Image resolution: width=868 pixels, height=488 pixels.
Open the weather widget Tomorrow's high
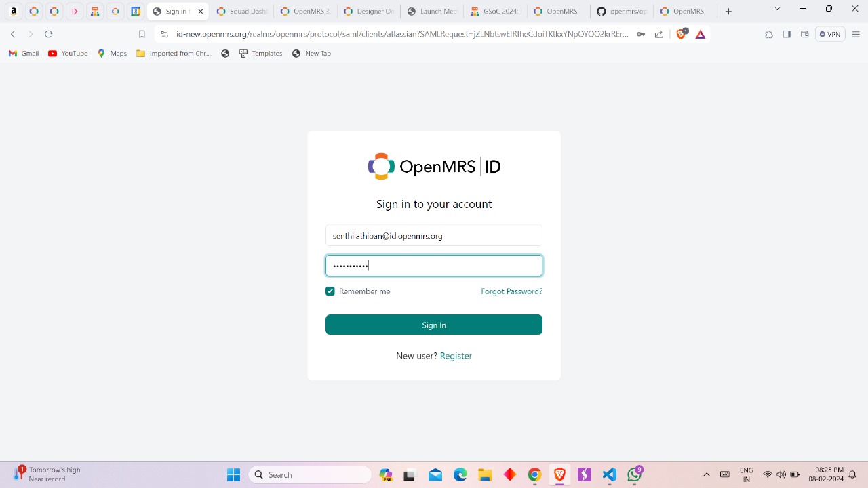[47, 474]
